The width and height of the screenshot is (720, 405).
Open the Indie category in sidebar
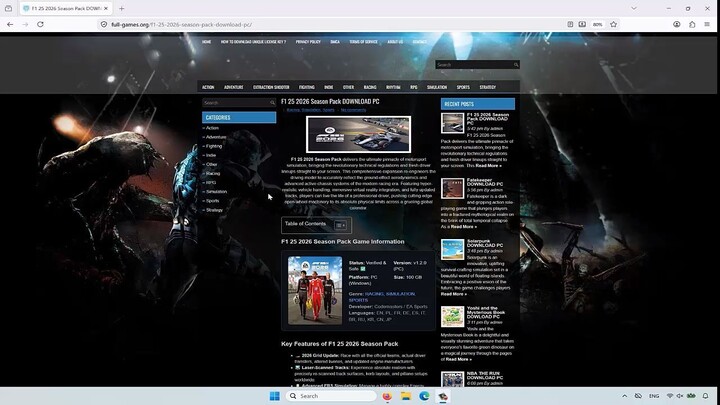(x=211, y=155)
